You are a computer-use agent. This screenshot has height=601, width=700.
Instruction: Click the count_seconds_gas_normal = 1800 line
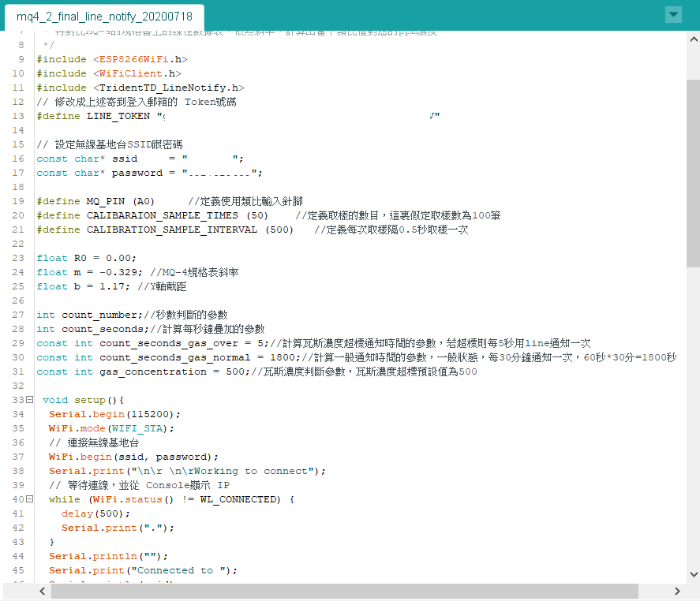[356, 358]
